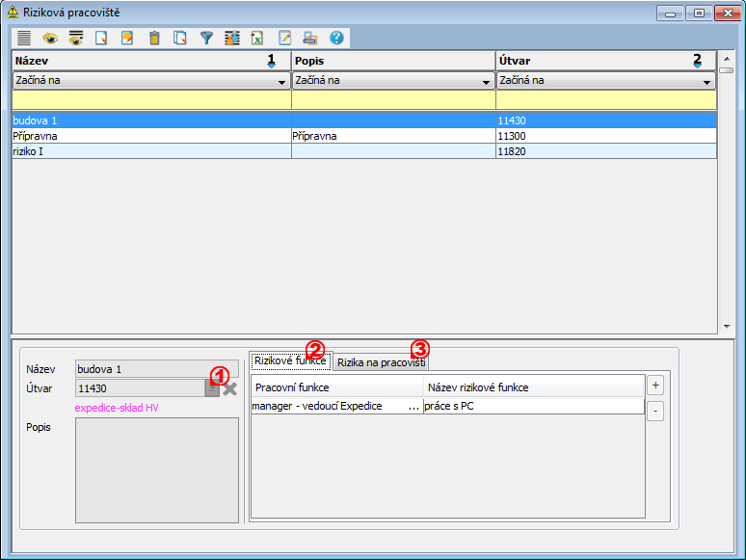Viewport: 746px width, 560px height.
Task: Expand 'Začíná na' dropdown under Popis
Action: pos(486,82)
